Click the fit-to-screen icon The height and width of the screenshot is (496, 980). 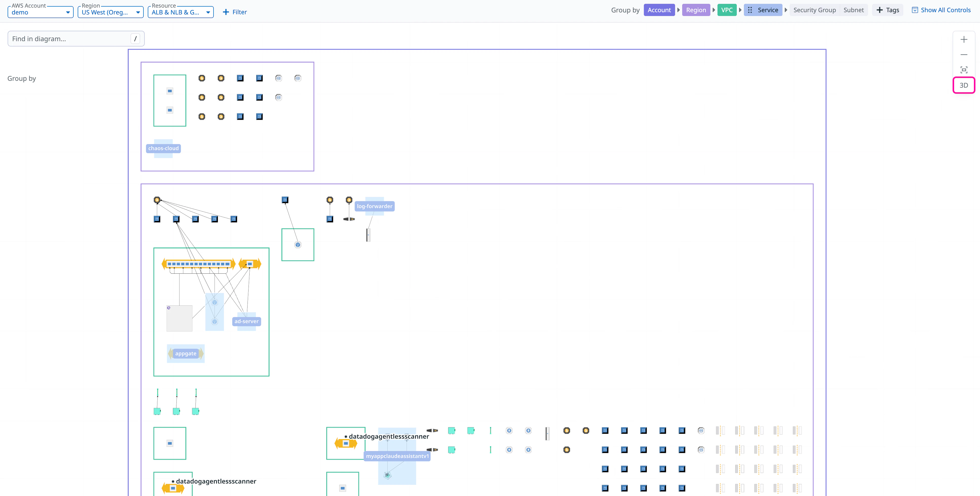[x=964, y=70]
